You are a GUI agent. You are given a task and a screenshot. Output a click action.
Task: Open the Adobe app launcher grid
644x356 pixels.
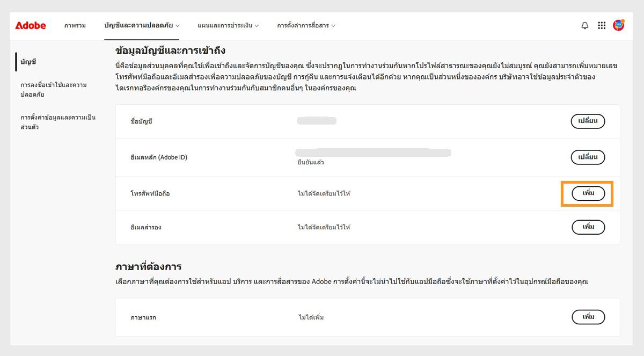[602, 25]
